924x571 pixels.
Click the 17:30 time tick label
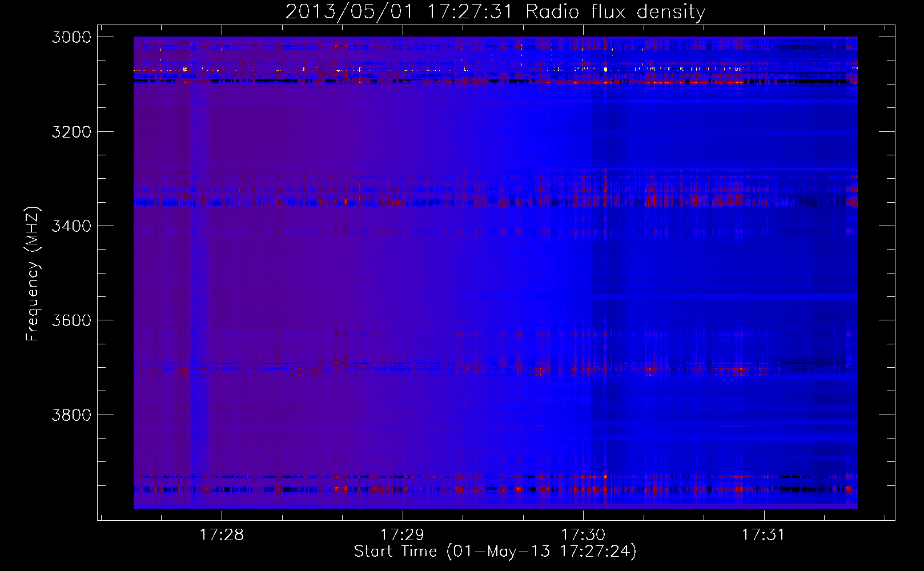(x=583, y=534)
